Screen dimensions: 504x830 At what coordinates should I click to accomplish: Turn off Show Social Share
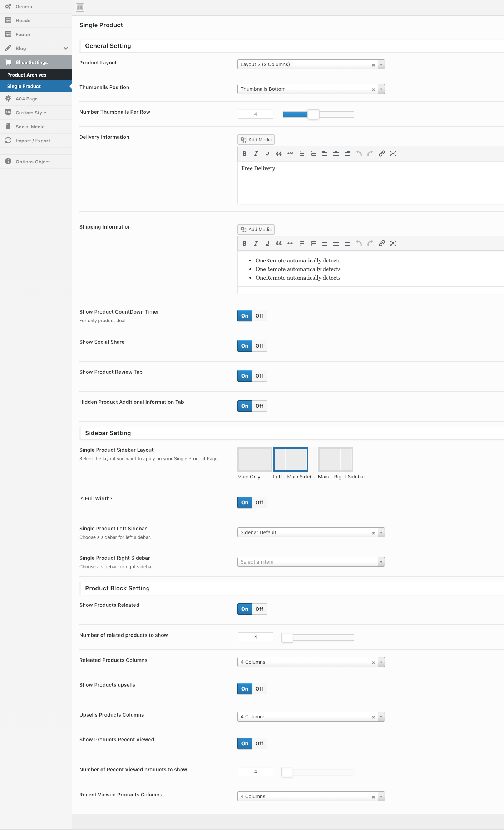pyautogui.click(x=260, y=346)
